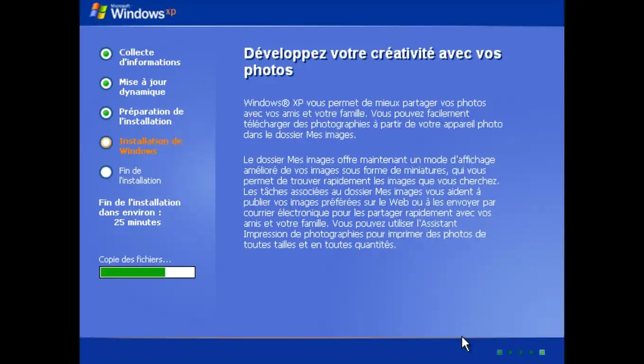Click the Windows XP title text logo
This screenshot has width=644, height=364.
tap(143, 11)
